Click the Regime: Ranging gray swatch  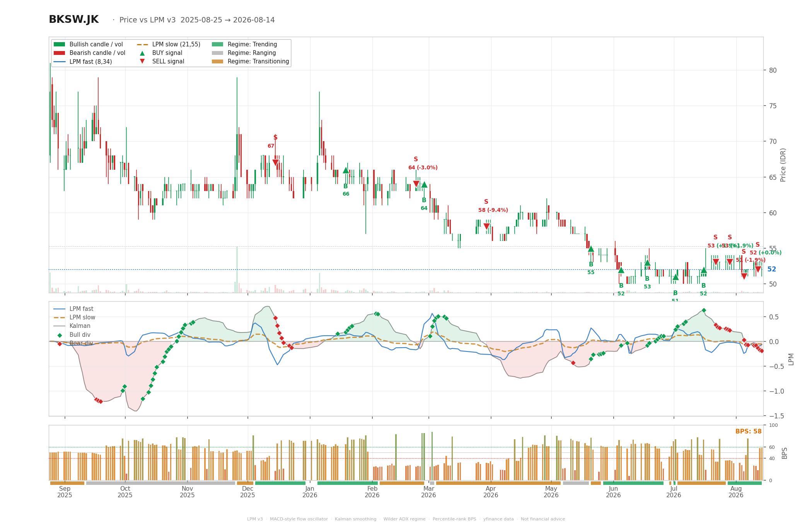[x=217, y=53]
